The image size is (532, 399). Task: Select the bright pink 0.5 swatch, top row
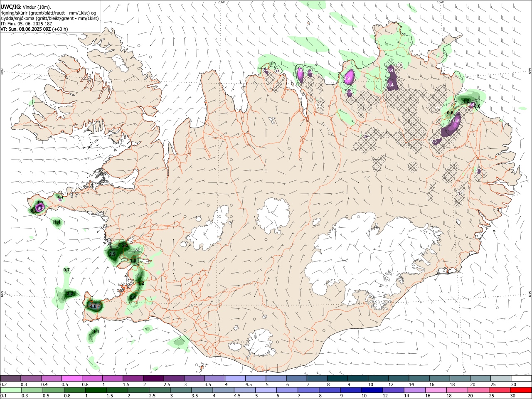71,379
